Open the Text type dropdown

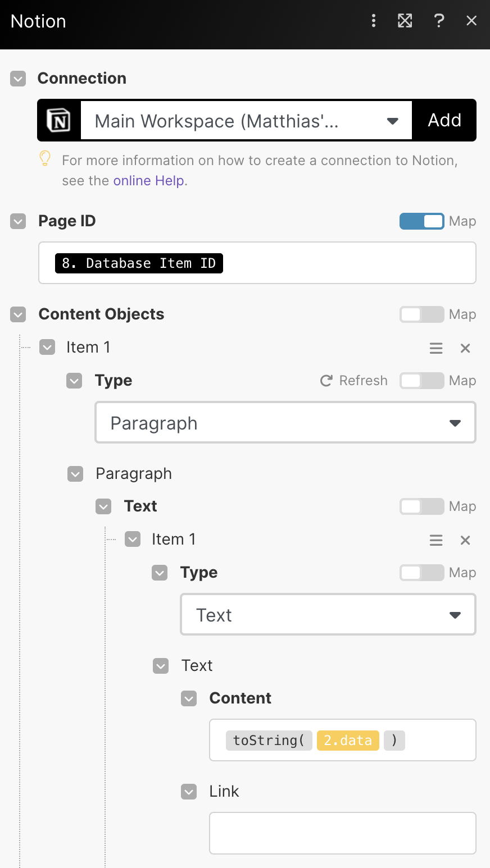[328, 615]
